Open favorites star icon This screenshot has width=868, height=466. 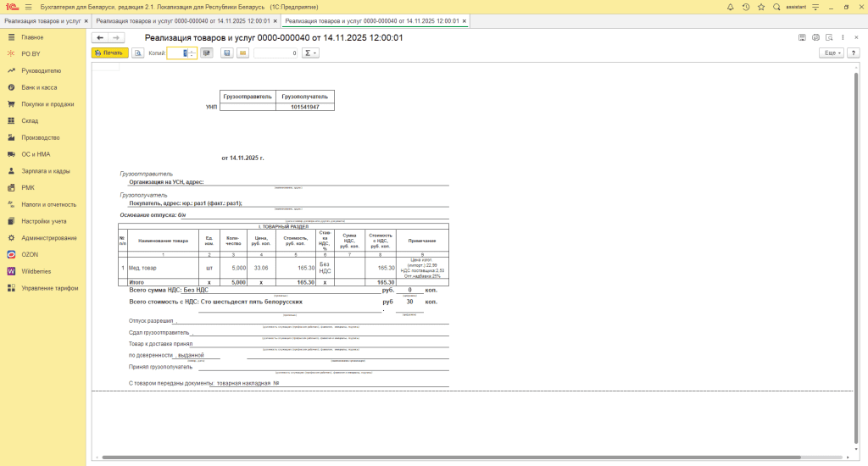[761, 7]
